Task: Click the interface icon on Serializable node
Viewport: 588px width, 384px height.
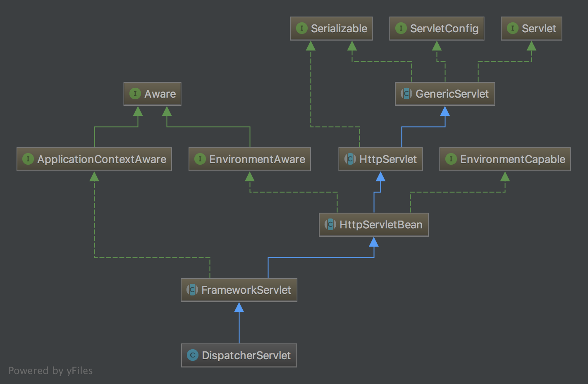Action: pyautogui.click(x=302, y=28)
